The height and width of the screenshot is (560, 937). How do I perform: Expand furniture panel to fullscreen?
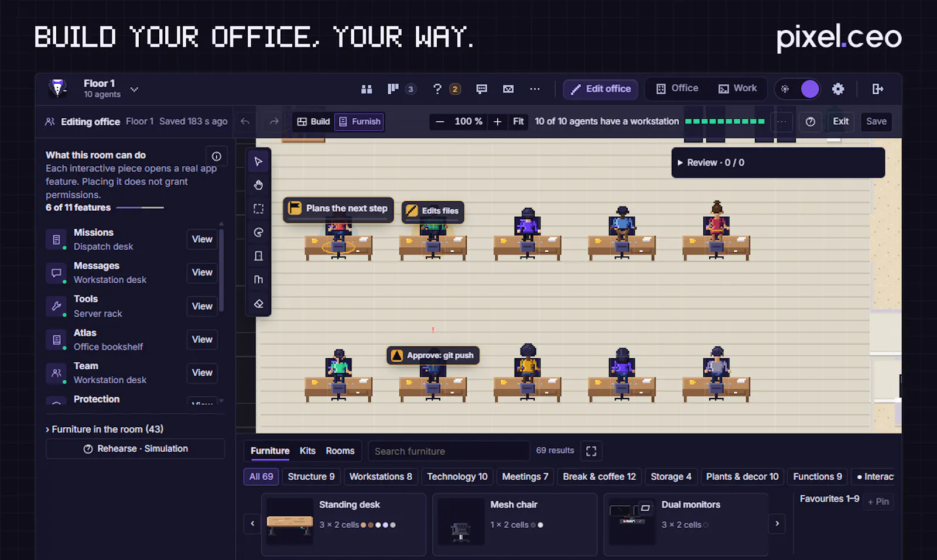(x=591, y=451)
